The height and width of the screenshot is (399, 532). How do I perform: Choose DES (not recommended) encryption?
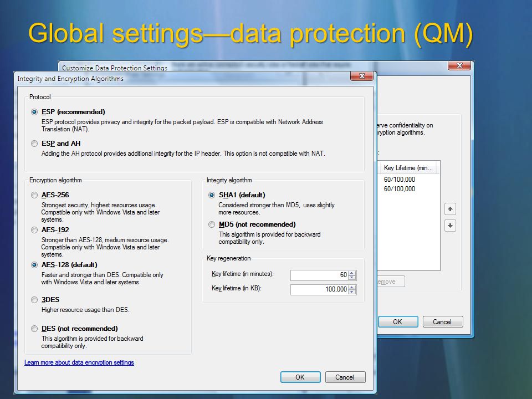tap(34, 329)
